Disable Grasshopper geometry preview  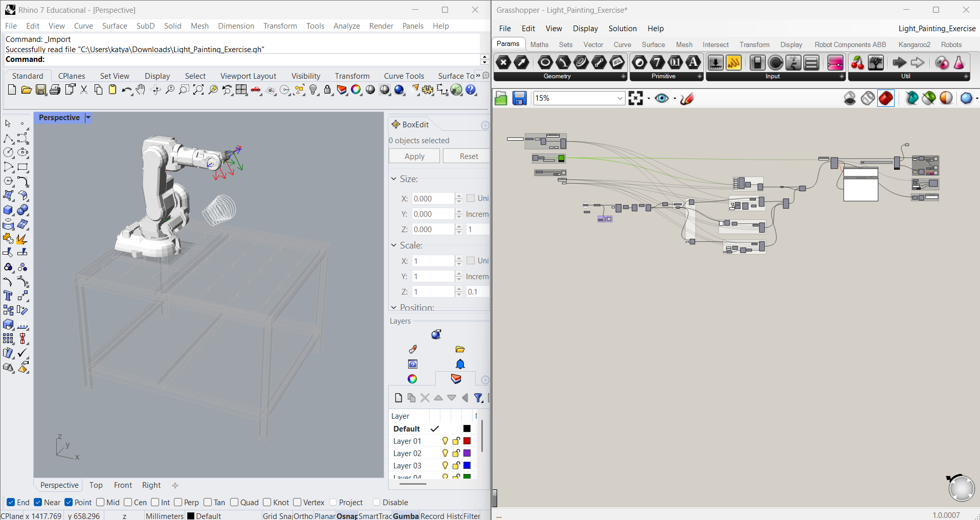pos(850,98)
